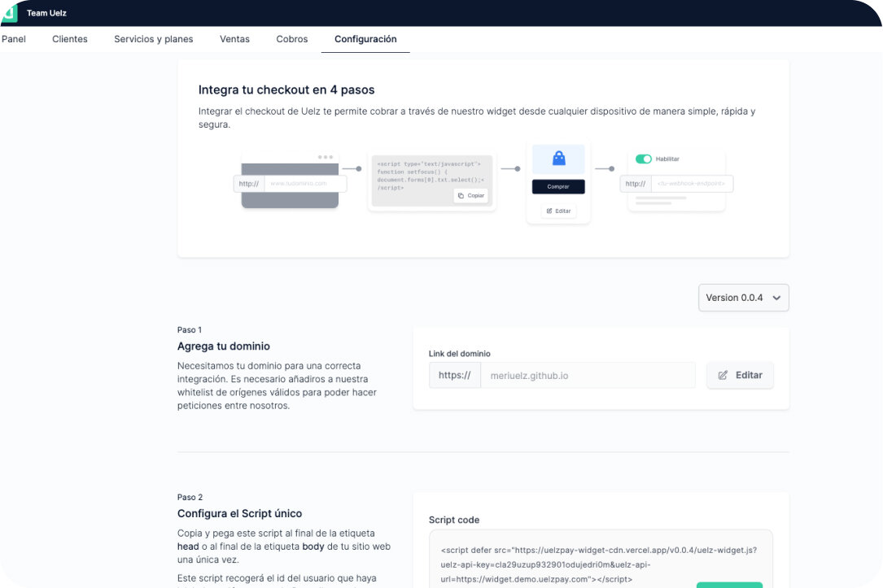Click the Team Uelz title
Image resolution: width=883 pixels, height=588 pixels.
point(46,13)
